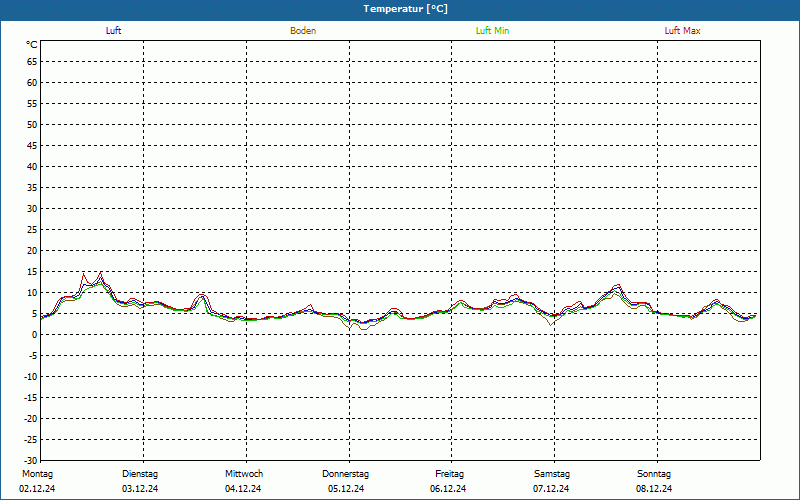Click the "Donnerstag" day label

(x=345, y=474)
